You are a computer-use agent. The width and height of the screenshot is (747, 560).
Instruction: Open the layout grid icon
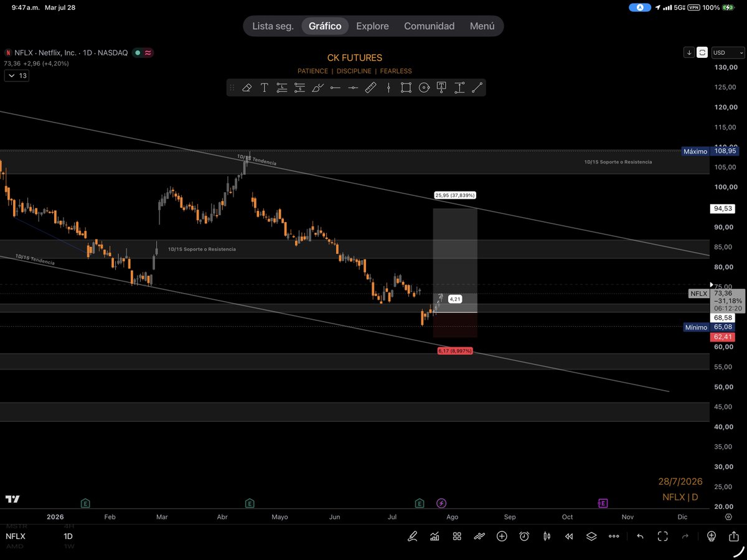[457, 536]
